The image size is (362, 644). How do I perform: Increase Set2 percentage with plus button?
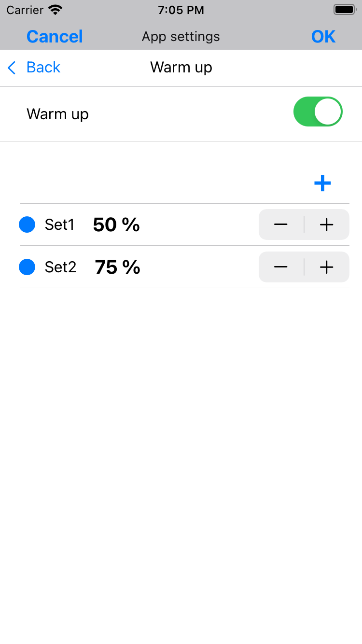(x=327, y=267)
